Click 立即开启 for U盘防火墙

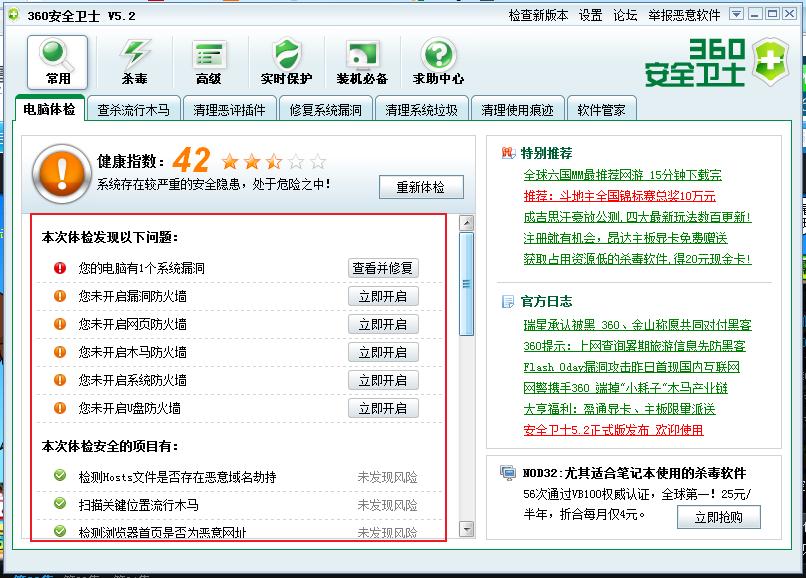tap(383, 408)
